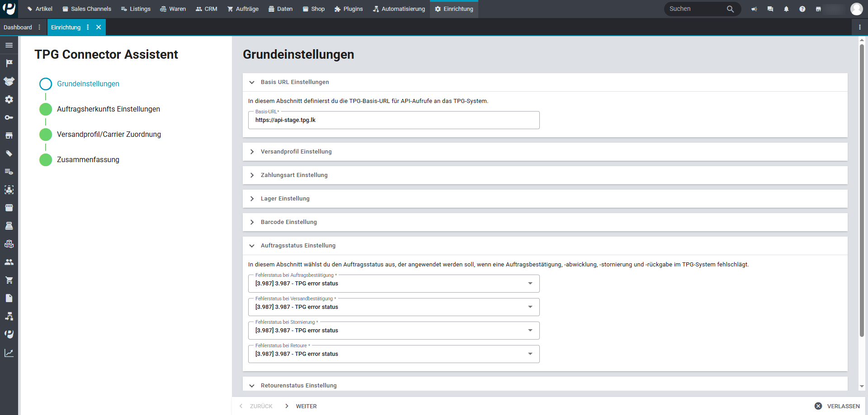The width and height of the screenshot is (868, 415).
Task: Open the Fehlerstatus bei Auftragsbestätigung dropdown
Action: 394,284
